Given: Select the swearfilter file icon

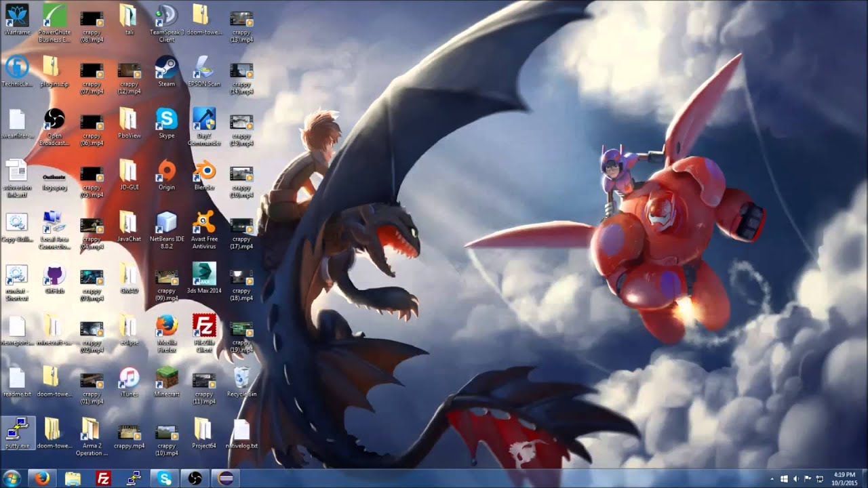Looking at the screenshot, I should pyautogui.click(x=16, y=123).
